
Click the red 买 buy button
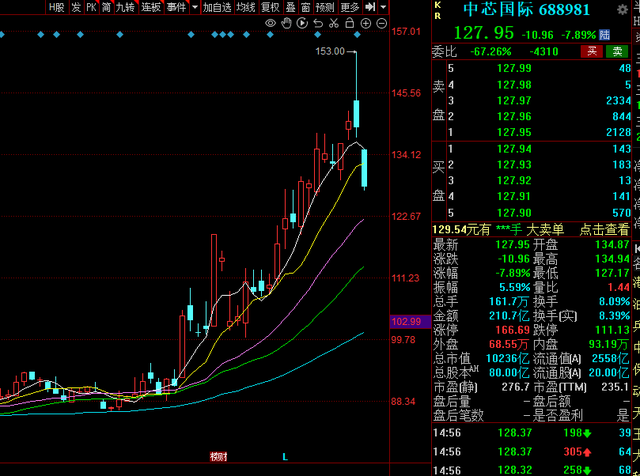click(x=591, y=51)
